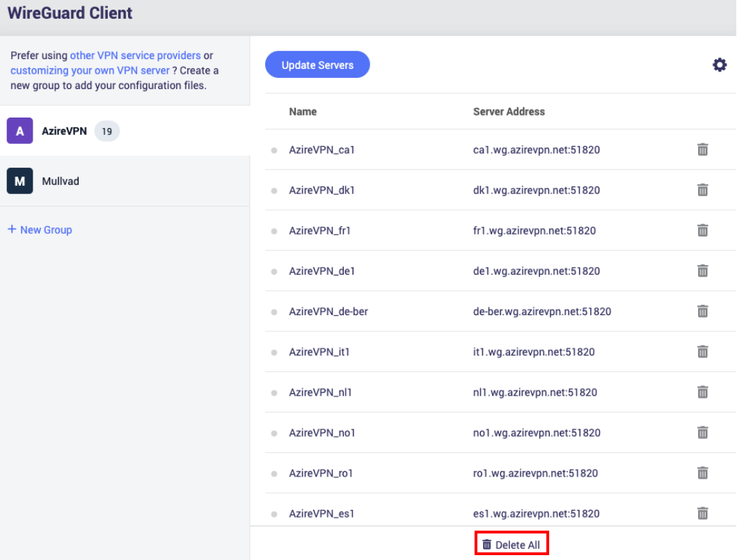The height and width of the screenshot is (560, 737).
Task: Select the AzireVPN_ro1 row name
Action: (321, 473)
